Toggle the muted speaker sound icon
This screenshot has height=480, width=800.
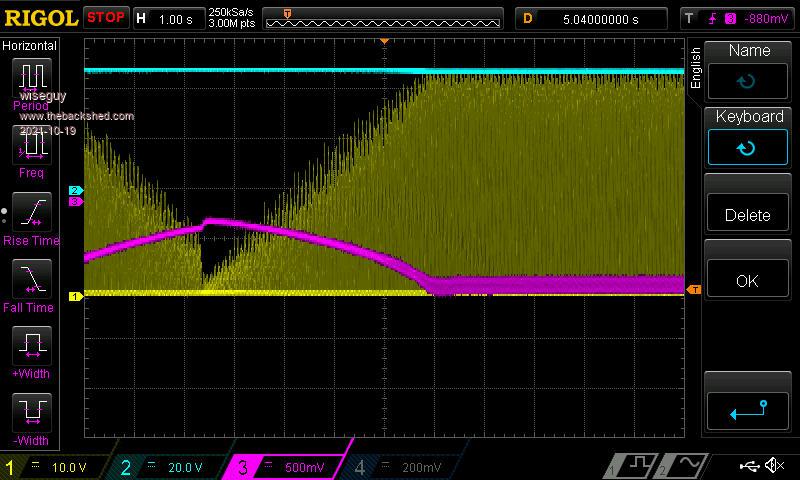click(x=774, y=466)
